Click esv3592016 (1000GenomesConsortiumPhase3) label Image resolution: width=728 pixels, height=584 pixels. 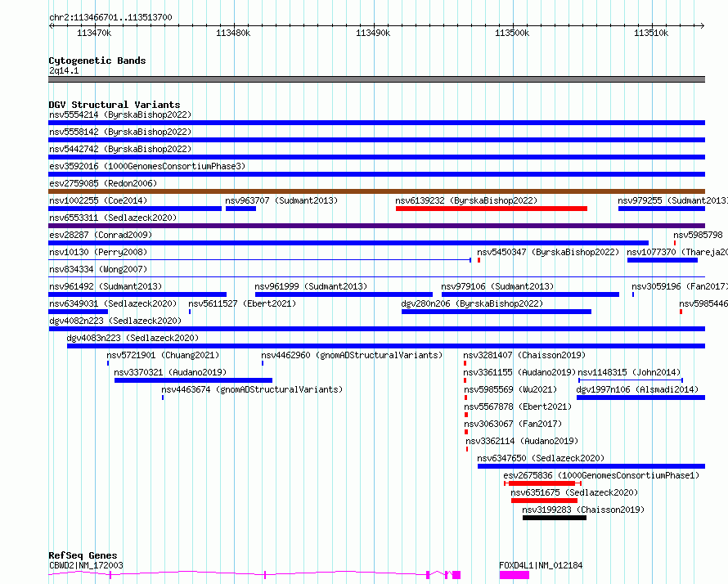pos(147,166)
